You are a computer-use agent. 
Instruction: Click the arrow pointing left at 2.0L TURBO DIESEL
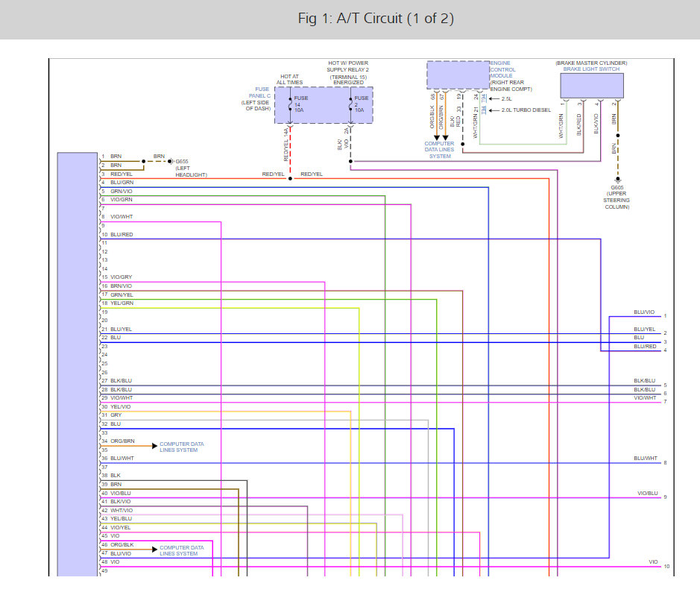click(x=494, y=110)
